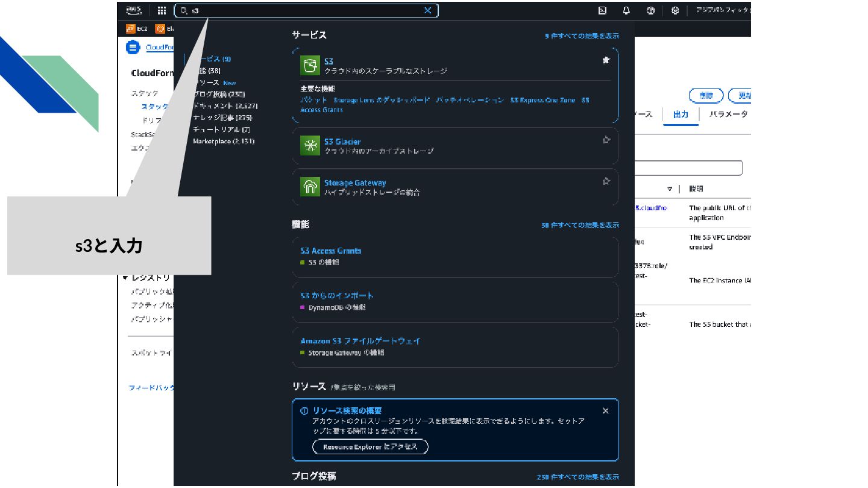The height and width of the screenshot is (488, 868).
Task: Filter results by チュートリアル (7)
Action: point(222,130)
